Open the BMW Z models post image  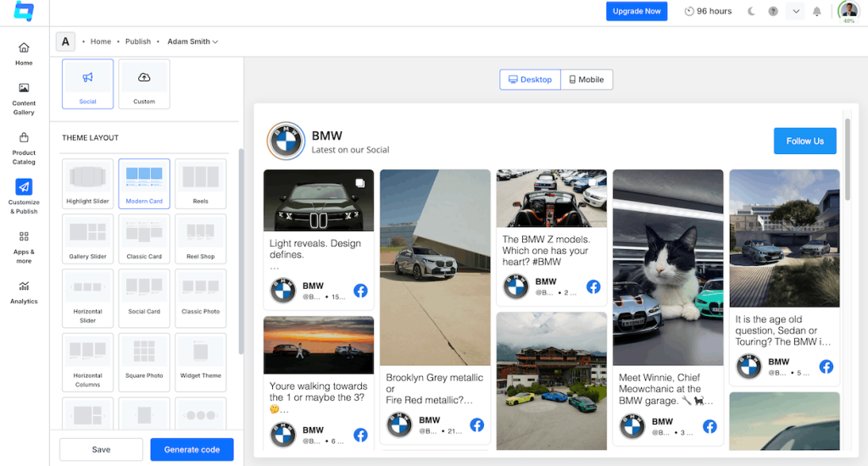pyautogui.click(x=551, y=198)
